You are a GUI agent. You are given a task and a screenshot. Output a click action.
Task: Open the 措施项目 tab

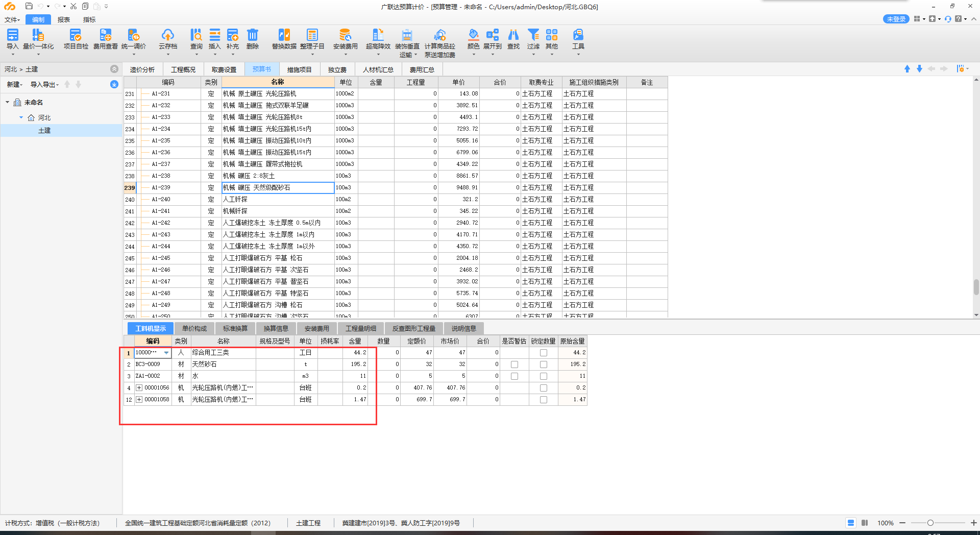(x=299, y=69)
